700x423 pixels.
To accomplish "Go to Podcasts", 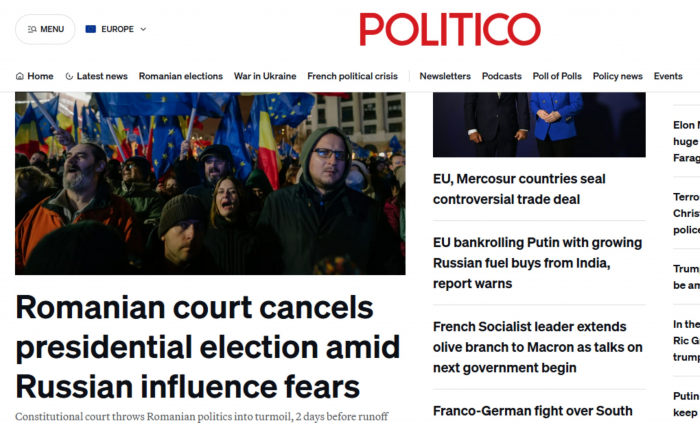I will pyautogui.click(x=502, y=76).
